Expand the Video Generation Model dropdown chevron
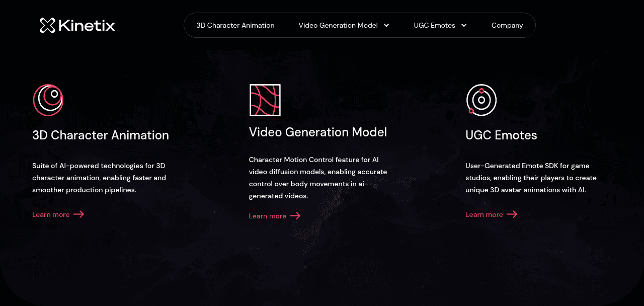Viewport: 644px width, 306px height. [386, 25]
